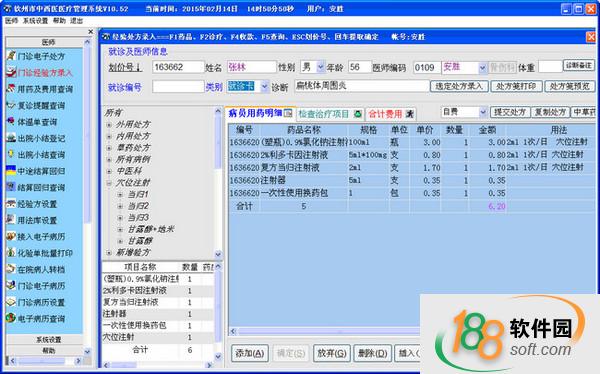600x374 pixels.
Task: Click the prescription tree vertical scrollbar
Action: pyautogui.click(x=218, y=183)
